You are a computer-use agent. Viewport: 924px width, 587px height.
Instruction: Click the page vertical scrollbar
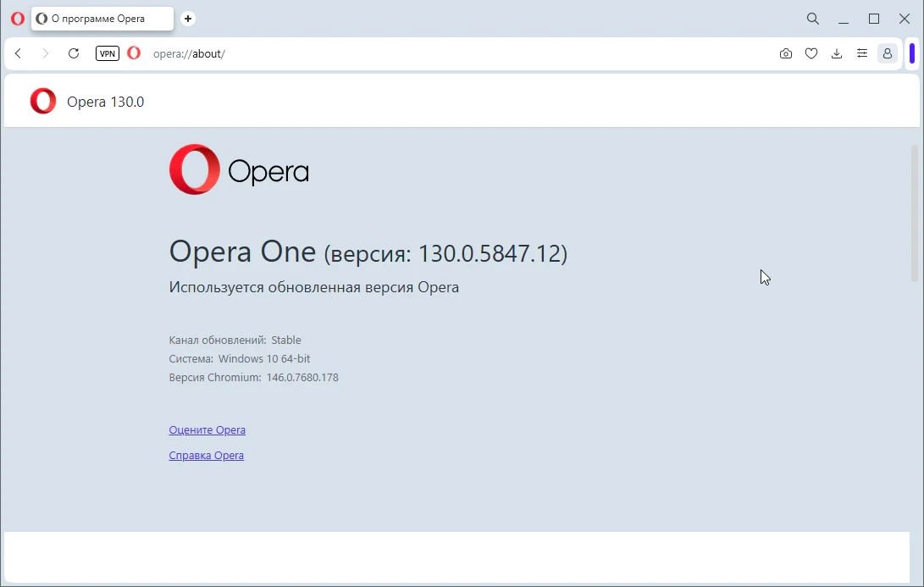915,213
